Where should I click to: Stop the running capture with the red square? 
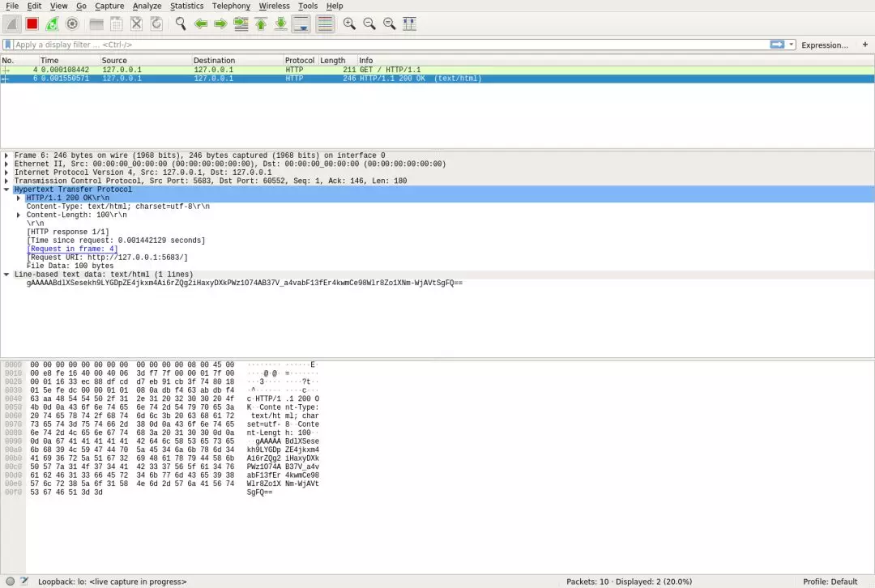(32, 24)
